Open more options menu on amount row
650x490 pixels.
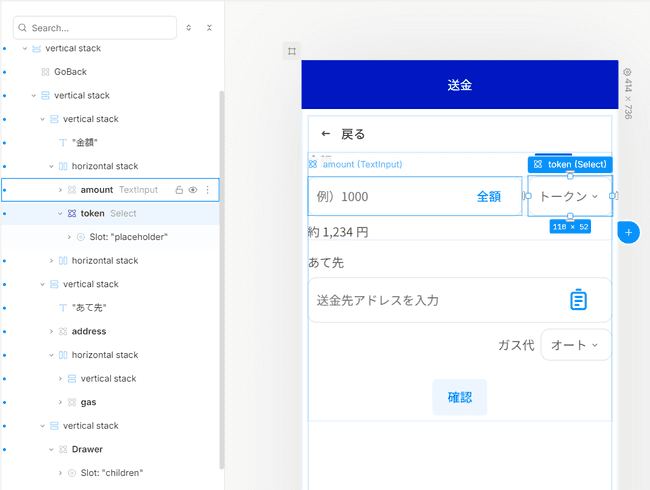pos(207,190)
